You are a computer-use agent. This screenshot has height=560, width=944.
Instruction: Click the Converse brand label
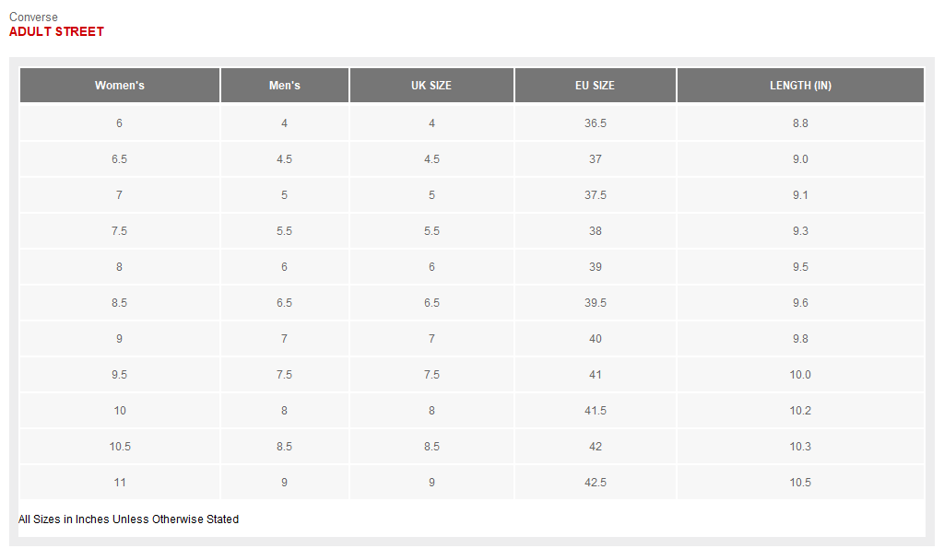click(33, 17)
